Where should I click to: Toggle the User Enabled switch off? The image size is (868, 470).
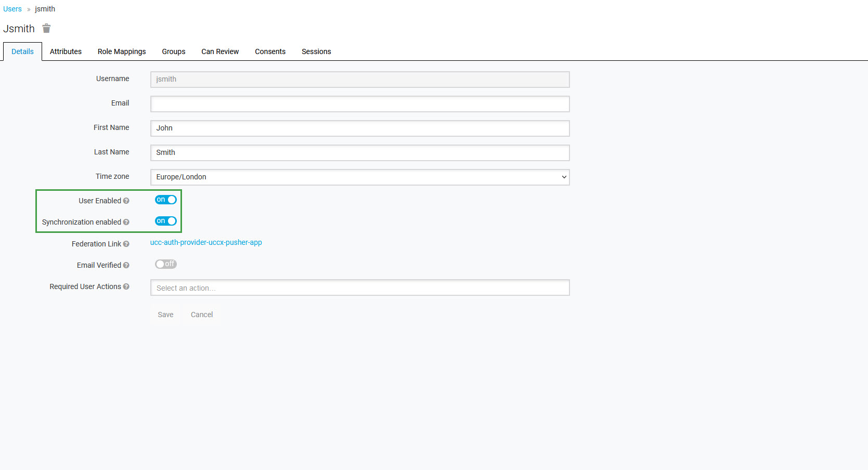pos(165,200)
